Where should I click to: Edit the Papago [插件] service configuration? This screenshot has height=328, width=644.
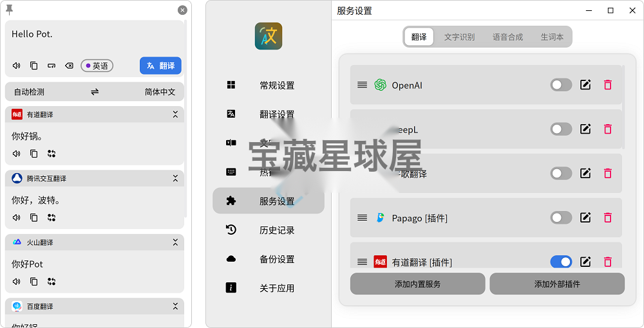tap(585, 218)
